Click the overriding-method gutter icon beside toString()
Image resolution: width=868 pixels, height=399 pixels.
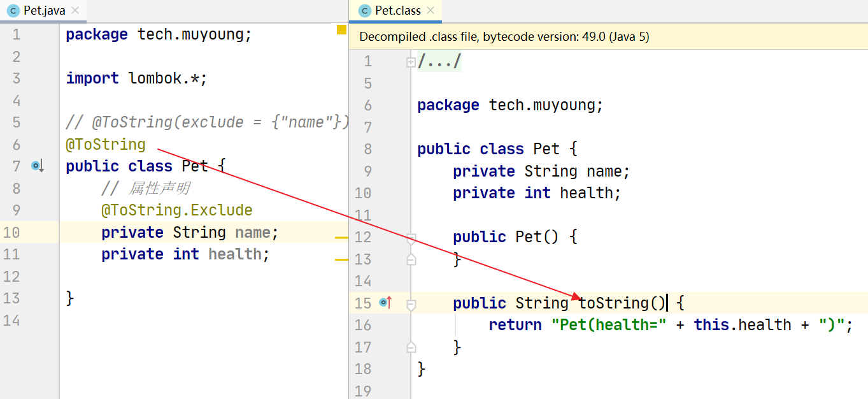pyautogui.click(x=385, y=303)
